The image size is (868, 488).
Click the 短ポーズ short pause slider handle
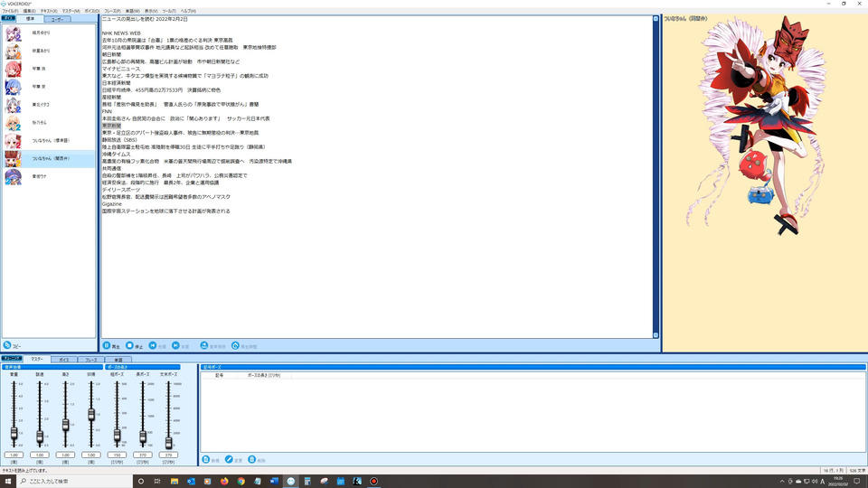(x=117, y=436)
